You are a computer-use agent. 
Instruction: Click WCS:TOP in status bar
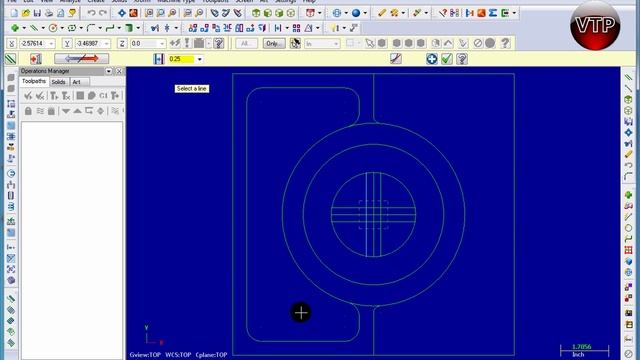(x=178, y=355)
